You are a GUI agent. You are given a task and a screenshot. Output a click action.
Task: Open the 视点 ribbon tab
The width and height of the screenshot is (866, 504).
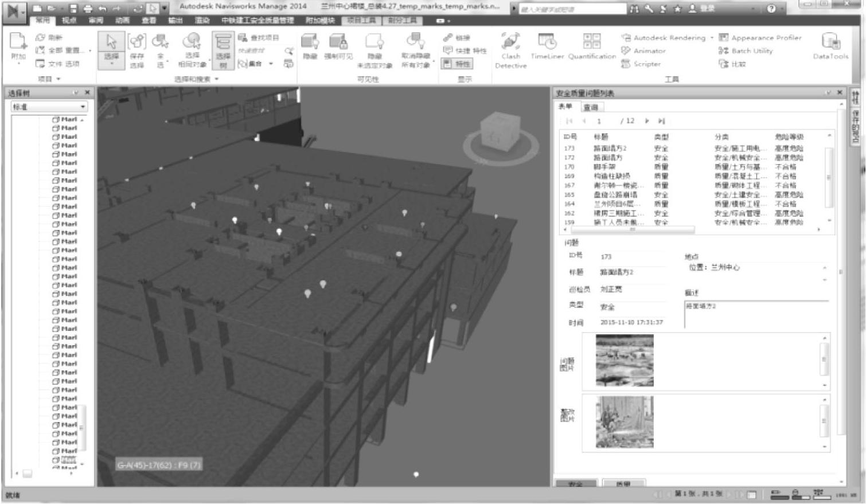[69, 21]
